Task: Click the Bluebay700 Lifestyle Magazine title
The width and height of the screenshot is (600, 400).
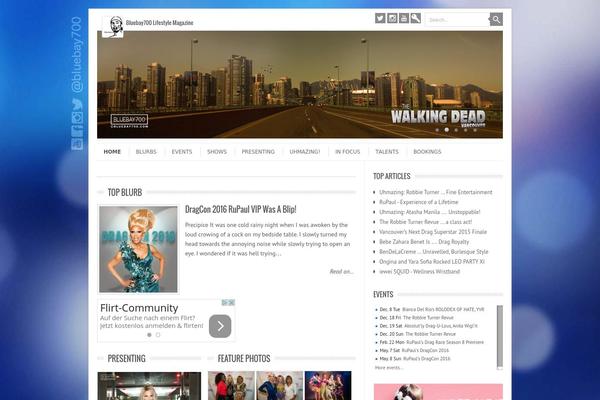Action: point(160,23)
